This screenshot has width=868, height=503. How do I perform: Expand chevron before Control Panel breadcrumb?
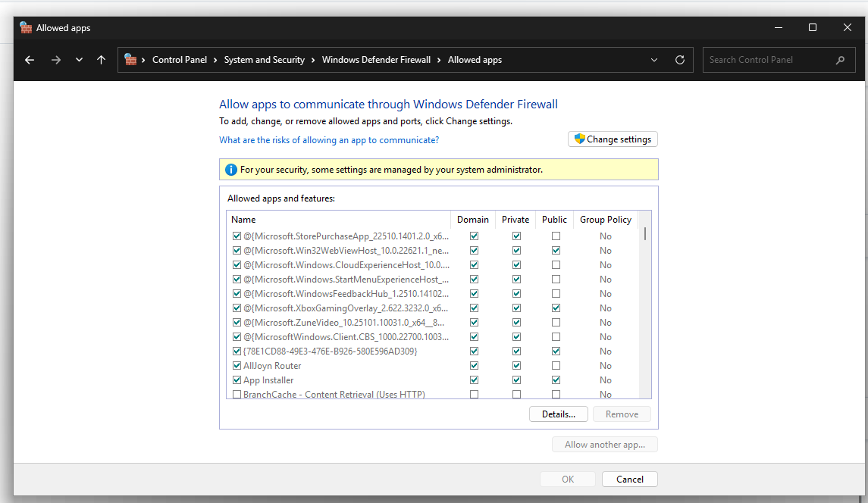click(143, 60)
